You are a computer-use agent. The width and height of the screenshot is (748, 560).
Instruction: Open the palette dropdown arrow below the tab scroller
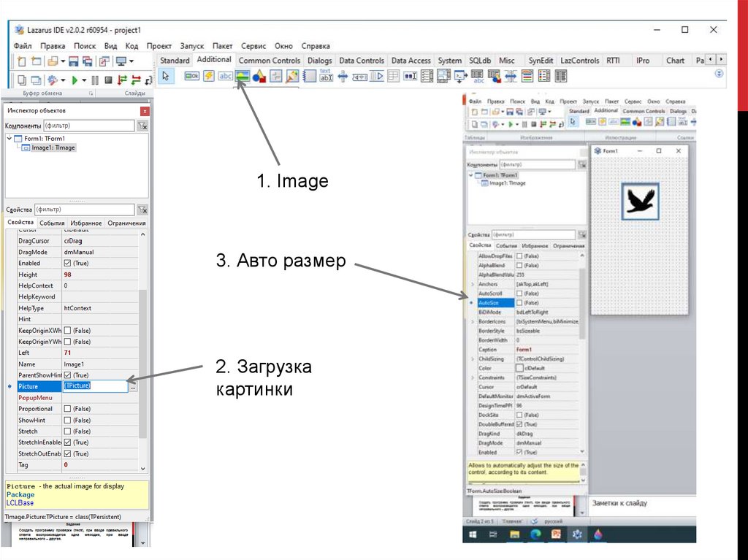720,74
